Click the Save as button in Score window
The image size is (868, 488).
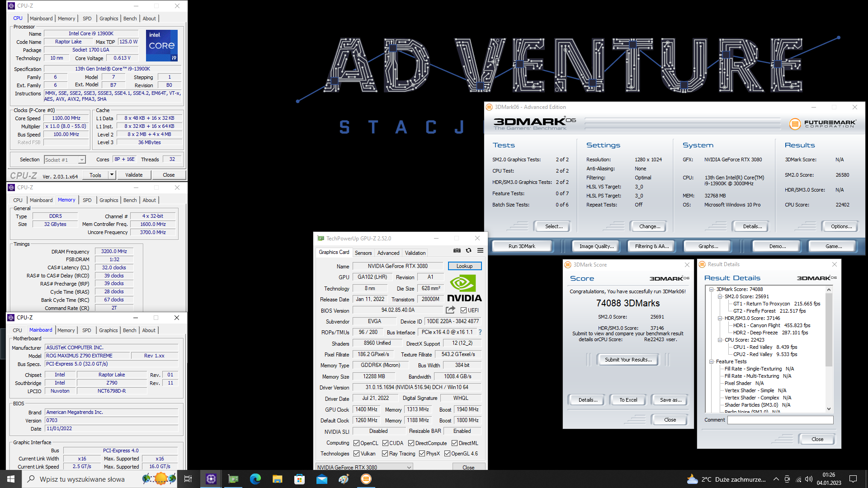[x=670, y=400]
